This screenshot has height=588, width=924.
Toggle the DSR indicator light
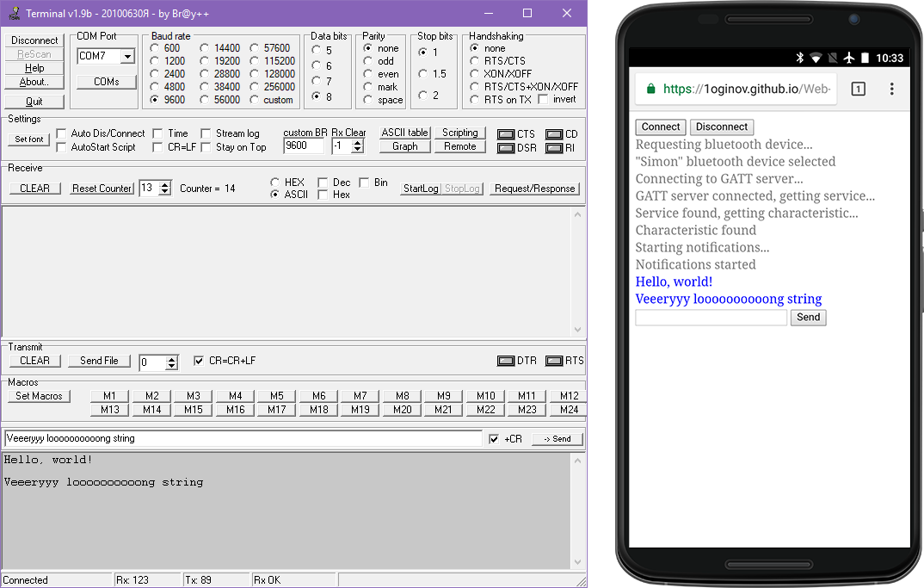tap(506, 148)
